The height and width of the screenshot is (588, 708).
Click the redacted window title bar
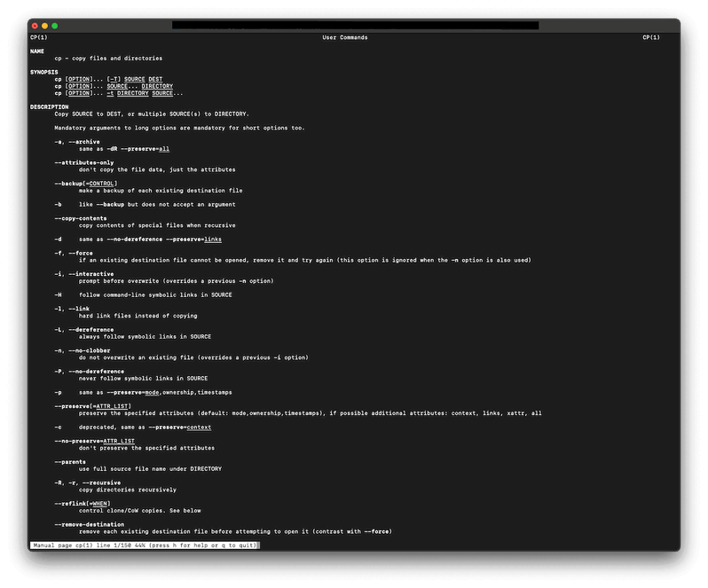(355, 26)
